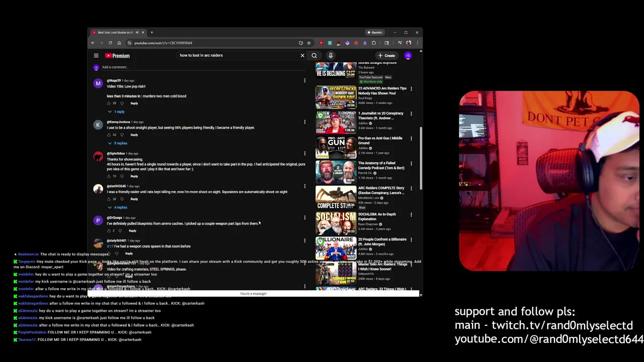Open options menu for @SiphrOdias comment
The height and width of the screenshot is (362, 644).
pos(304,153)
